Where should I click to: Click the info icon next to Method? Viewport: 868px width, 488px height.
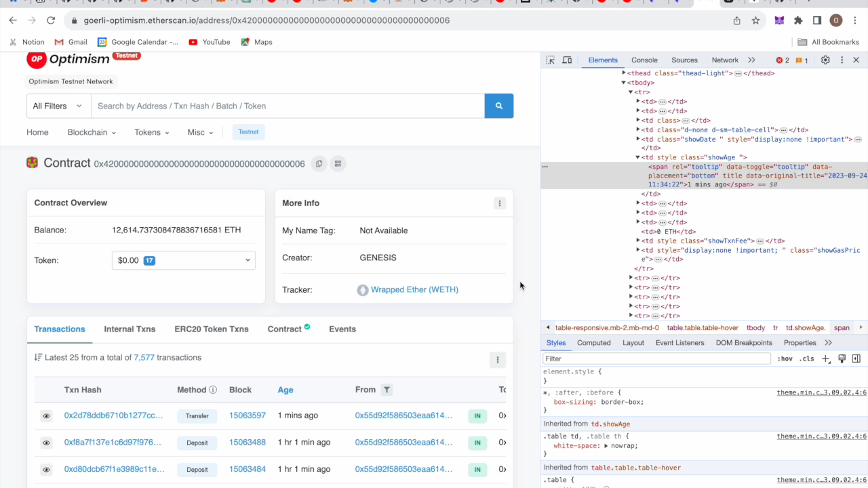click(213, 390)
